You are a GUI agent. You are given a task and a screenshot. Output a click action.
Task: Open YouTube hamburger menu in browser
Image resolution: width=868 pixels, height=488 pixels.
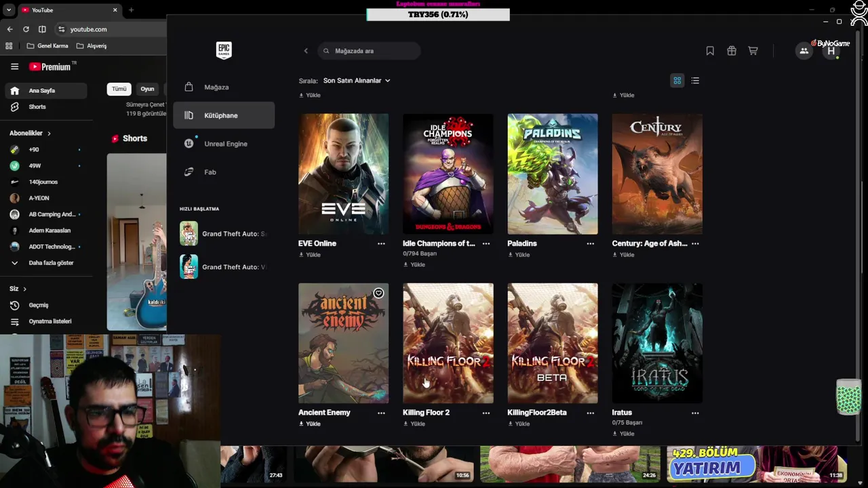[x=14, y=66]
